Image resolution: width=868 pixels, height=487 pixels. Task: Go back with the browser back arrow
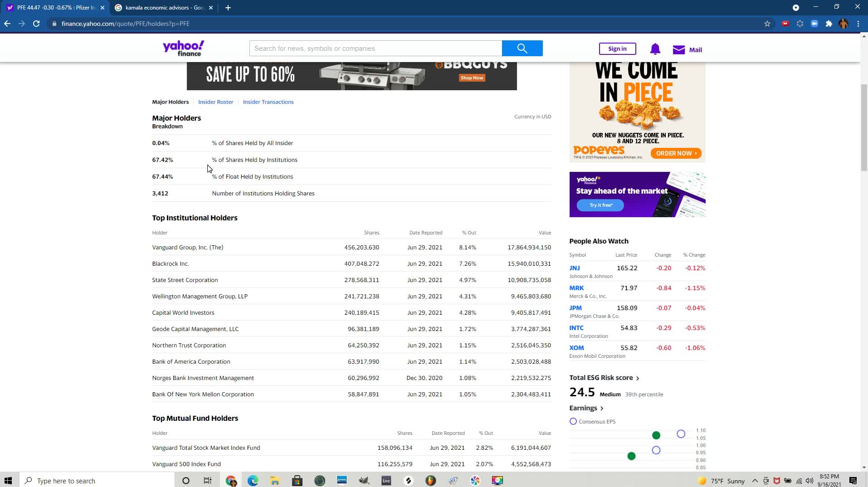[x=7, y=24]
